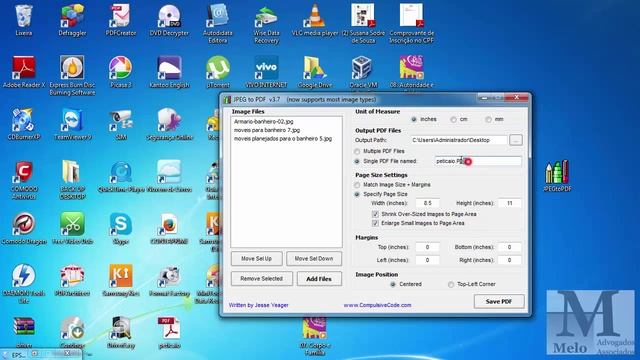Screen dimensions: 640x360
Task: Select the Kantoo English desktop icon
Action: coord(169,72)
